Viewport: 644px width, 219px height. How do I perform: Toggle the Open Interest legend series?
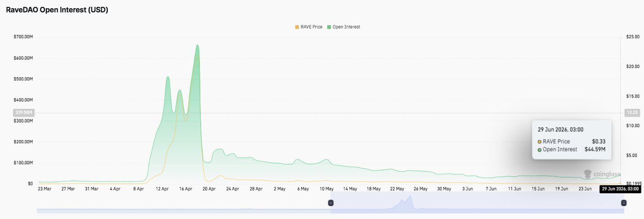coord(343,27)
